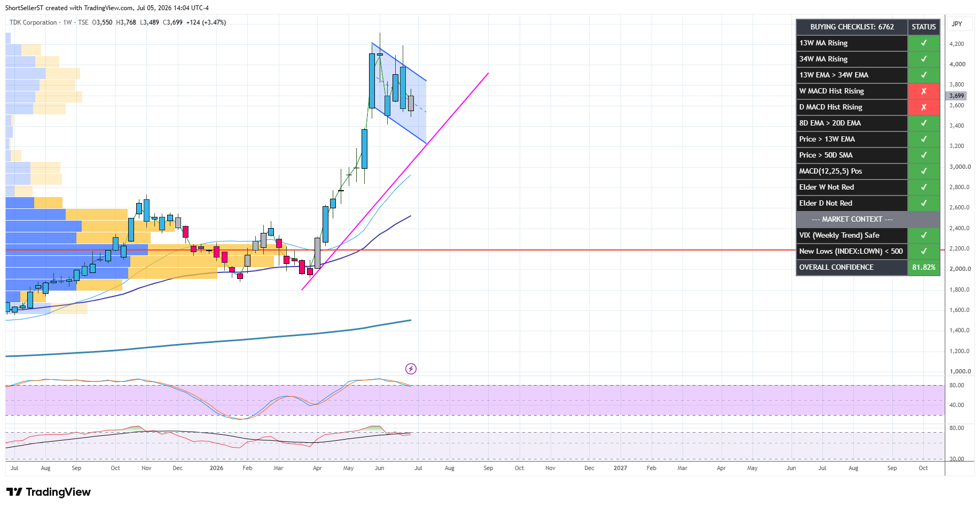Click the close price value 'C3,699'
Image resolution: width=980 pixels, height=508 pixels.
pos(173,22)
